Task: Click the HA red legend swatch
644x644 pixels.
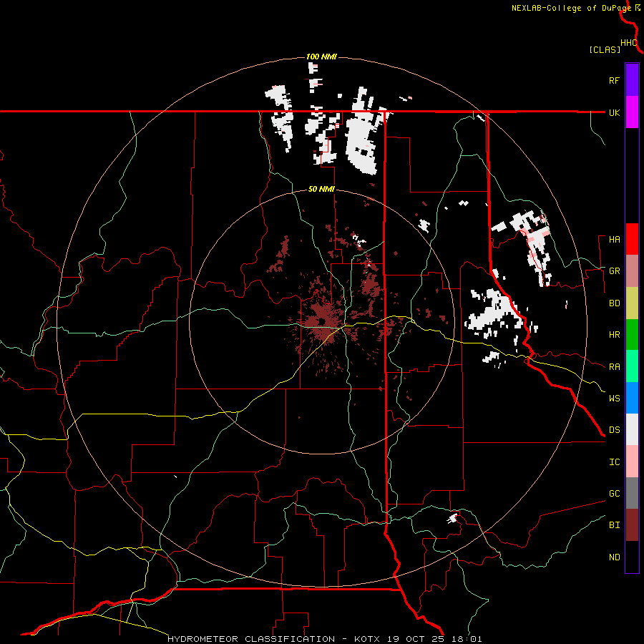Action: (632, 239)
